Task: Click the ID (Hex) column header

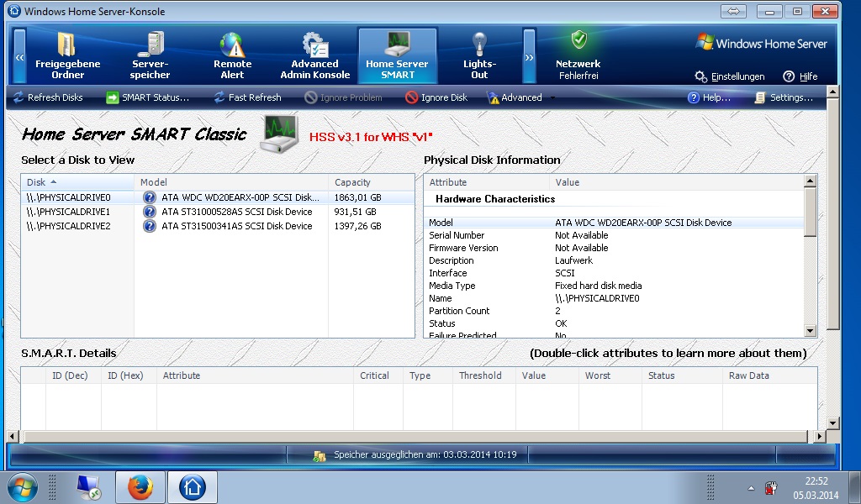Action: [129, 375]
